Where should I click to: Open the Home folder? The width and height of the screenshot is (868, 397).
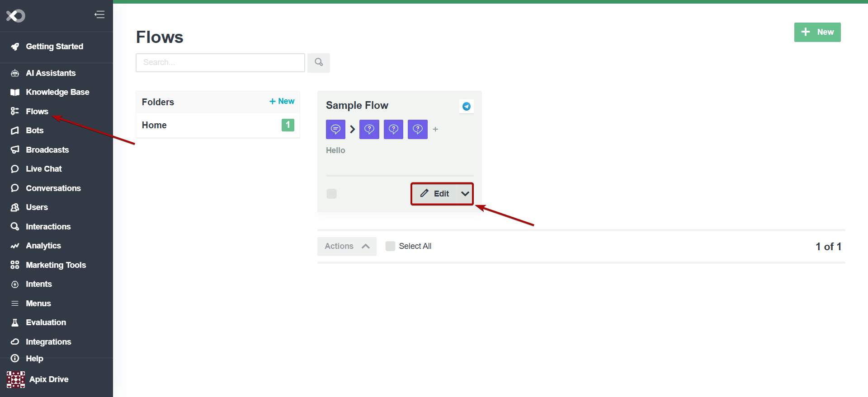(217, 125)
